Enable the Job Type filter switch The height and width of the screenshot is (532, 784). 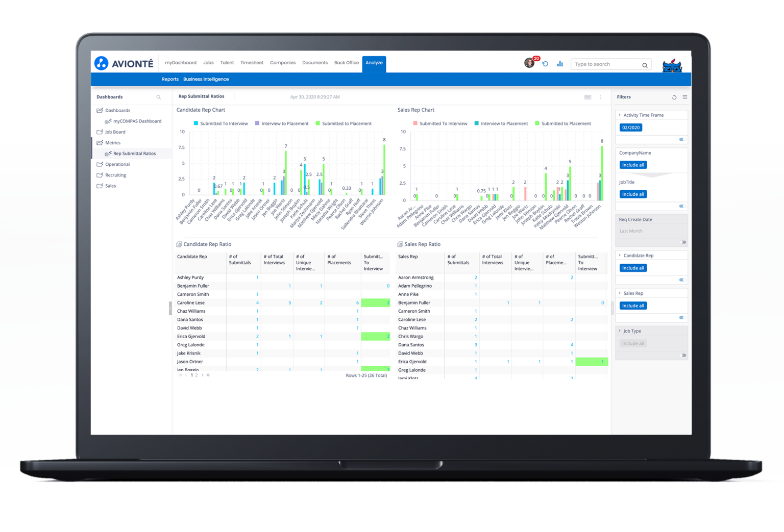click(x=683, y=356)
